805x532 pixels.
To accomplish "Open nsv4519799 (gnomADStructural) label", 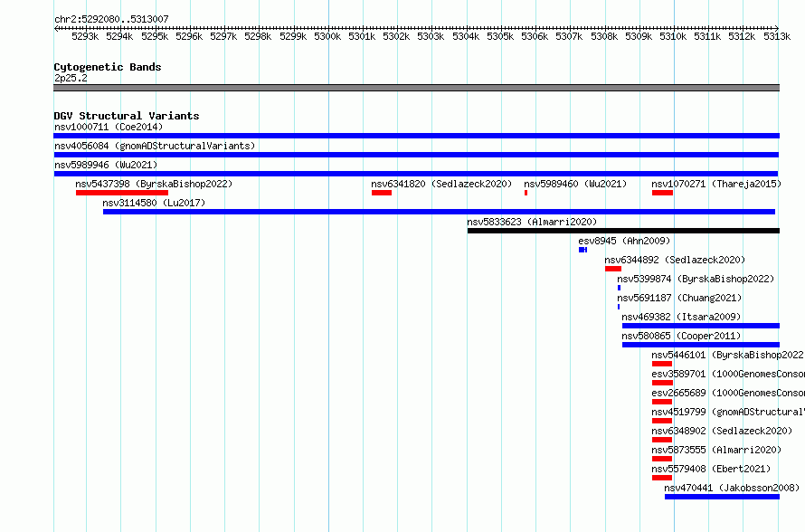I will click(x=728, y=412).
